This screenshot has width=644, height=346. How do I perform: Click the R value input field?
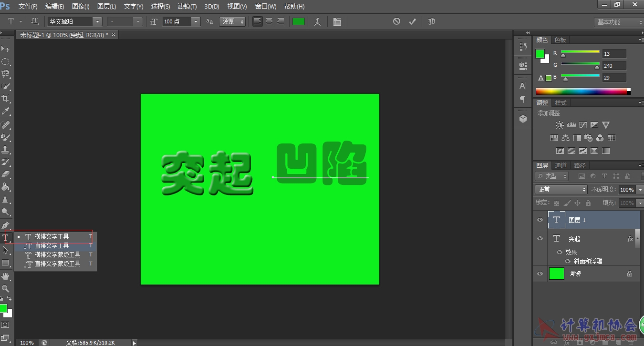tap(614, 54)
